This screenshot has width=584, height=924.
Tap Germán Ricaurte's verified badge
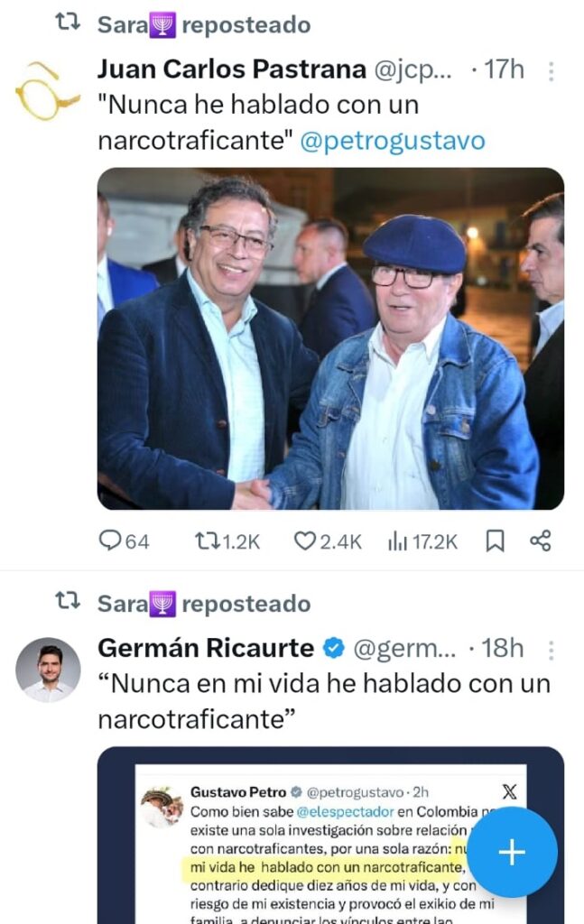334,648
